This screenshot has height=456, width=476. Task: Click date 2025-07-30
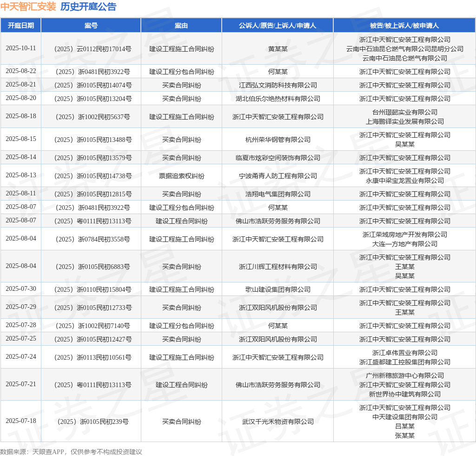(x=20, y=289)
